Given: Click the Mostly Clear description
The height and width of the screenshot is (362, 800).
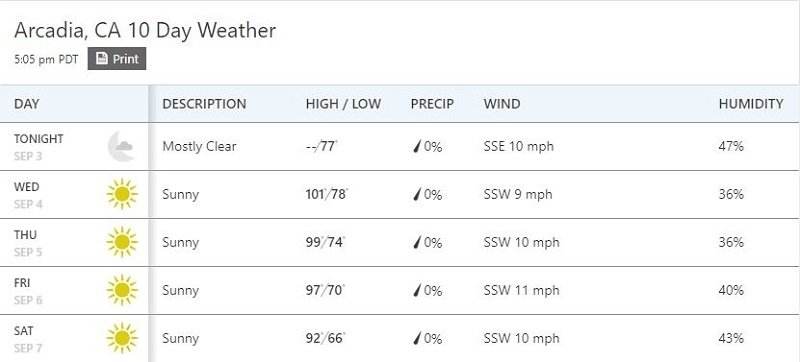Looking at the screenshot, I should click(x=199, y=147).
